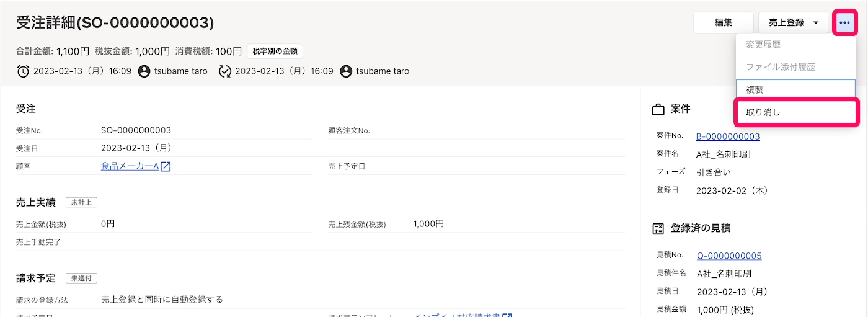
Task: Select 変更履歴 from the menu
Action: point(795,45)
